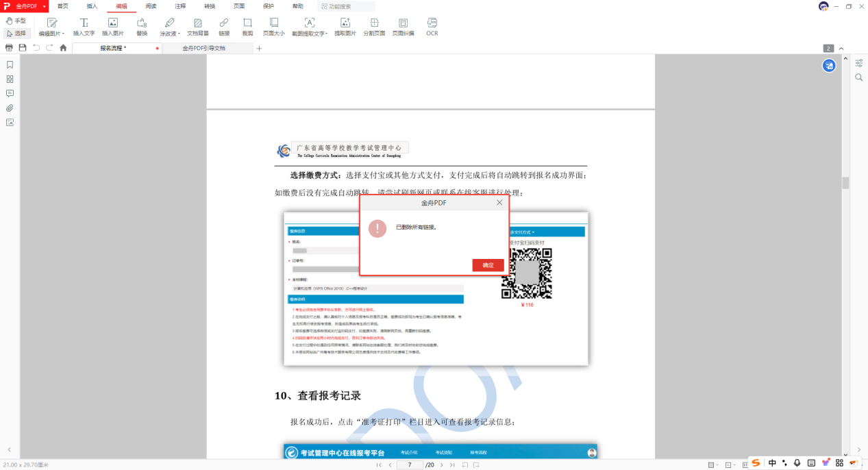This screenshot has height=470, width=868.
Task: Open the Attachments paperclip panel
Action: click(10, 108)
